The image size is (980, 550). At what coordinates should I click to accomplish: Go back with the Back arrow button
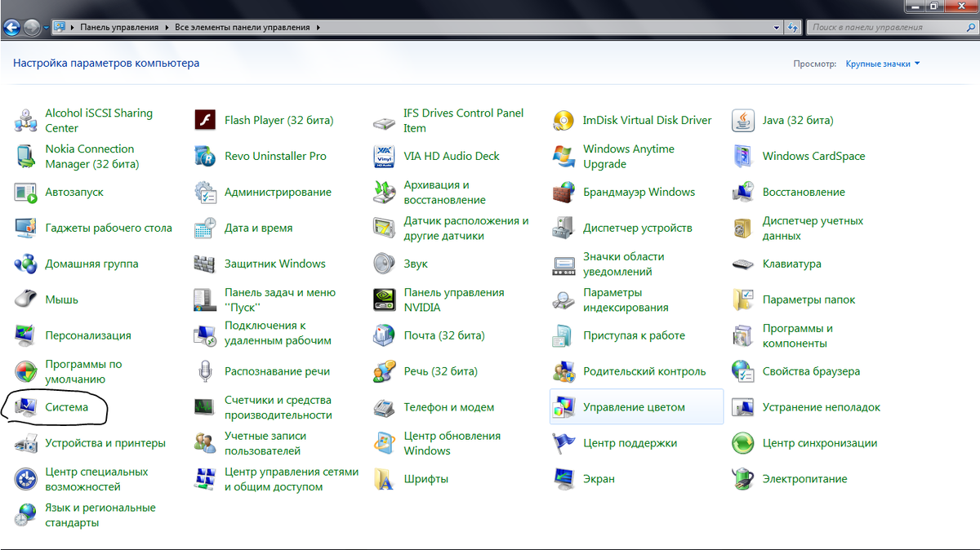tap(12, 27)
